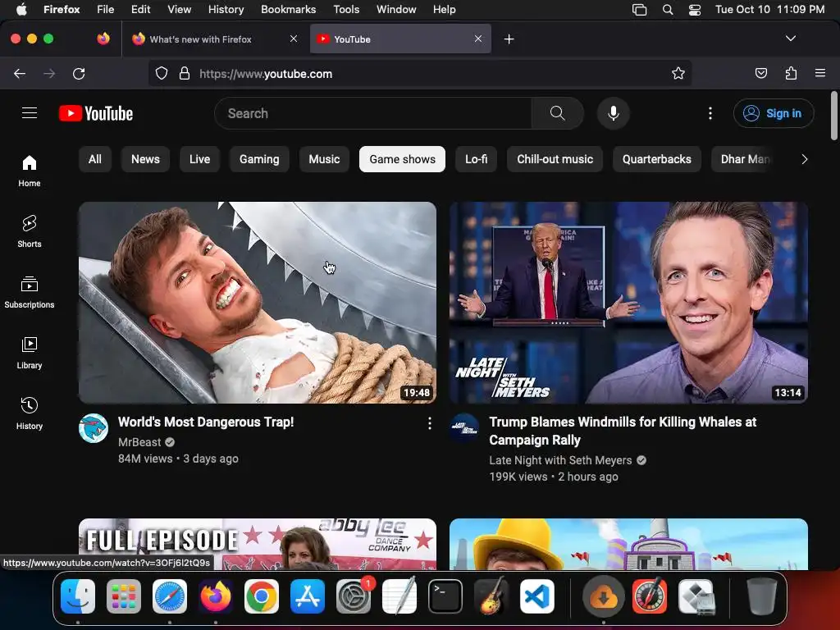The height and width of the screenshot is (630, 840).
Task: Open a new tab
Action: (x=509, y=39)
